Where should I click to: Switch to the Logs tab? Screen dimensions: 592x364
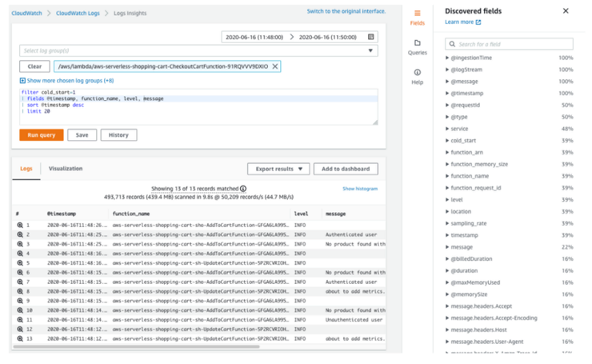26,169
